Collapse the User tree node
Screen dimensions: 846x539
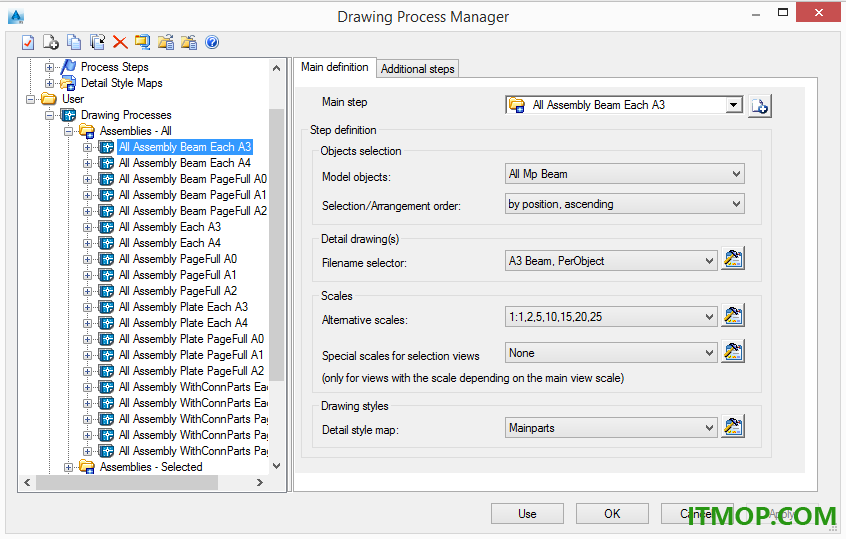[x=30, y=99]
